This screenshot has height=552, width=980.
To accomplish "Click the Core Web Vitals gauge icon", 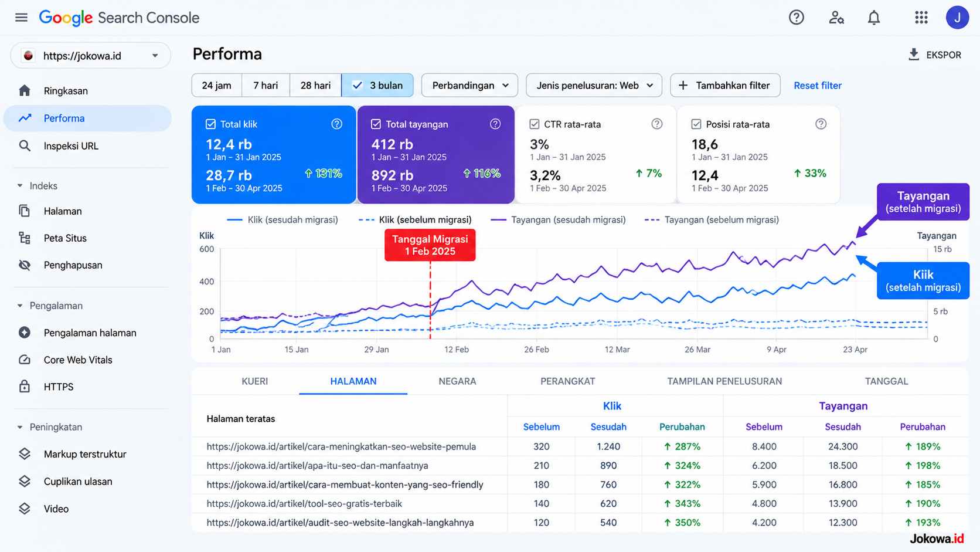I will click(25, 360).
